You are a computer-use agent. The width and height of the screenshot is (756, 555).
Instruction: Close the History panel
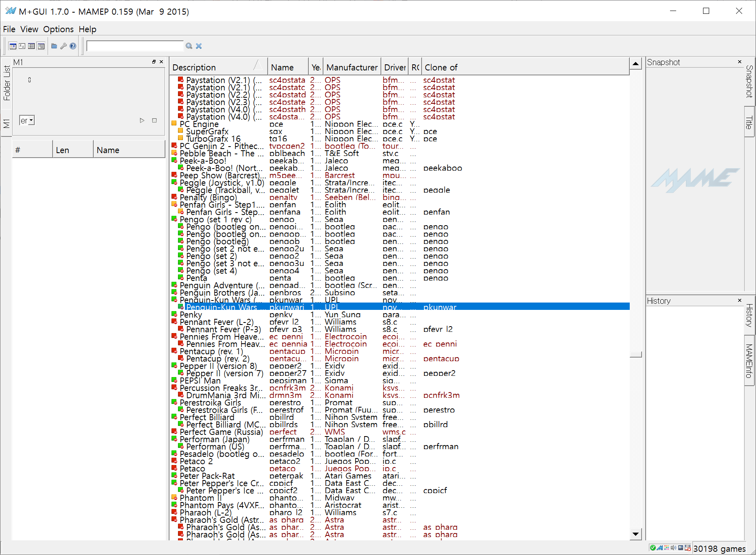pyautogui.click(x=740, y=301)
